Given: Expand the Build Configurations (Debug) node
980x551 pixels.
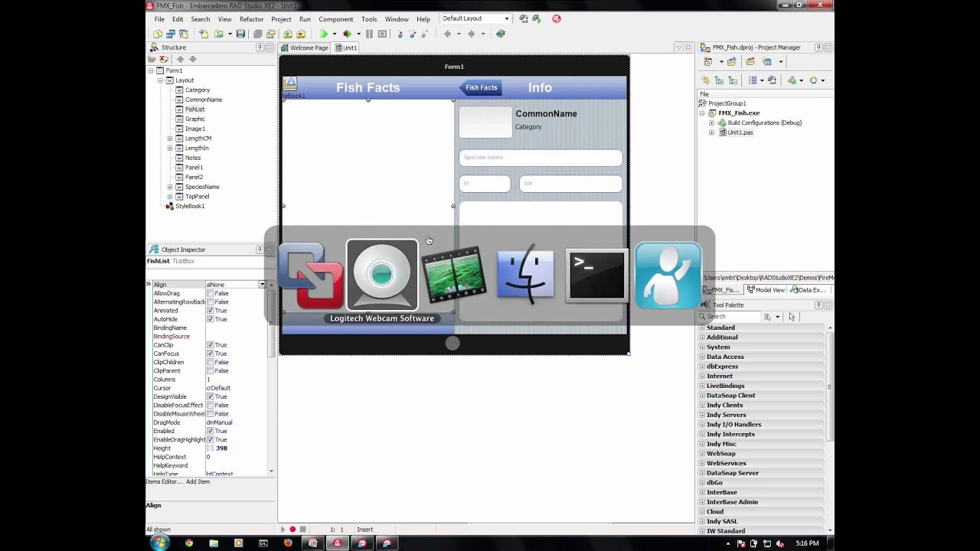Looking at the screenshot, I should tap(711, 122).
